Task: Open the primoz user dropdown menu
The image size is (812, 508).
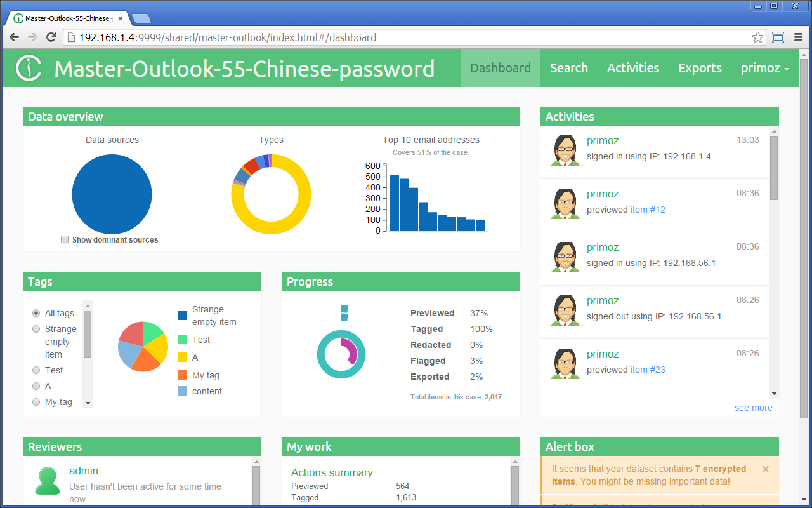Action: point(764,69)
